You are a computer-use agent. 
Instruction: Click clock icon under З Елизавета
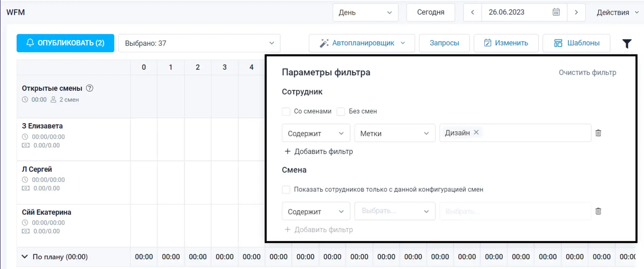(x=25, y=137)
